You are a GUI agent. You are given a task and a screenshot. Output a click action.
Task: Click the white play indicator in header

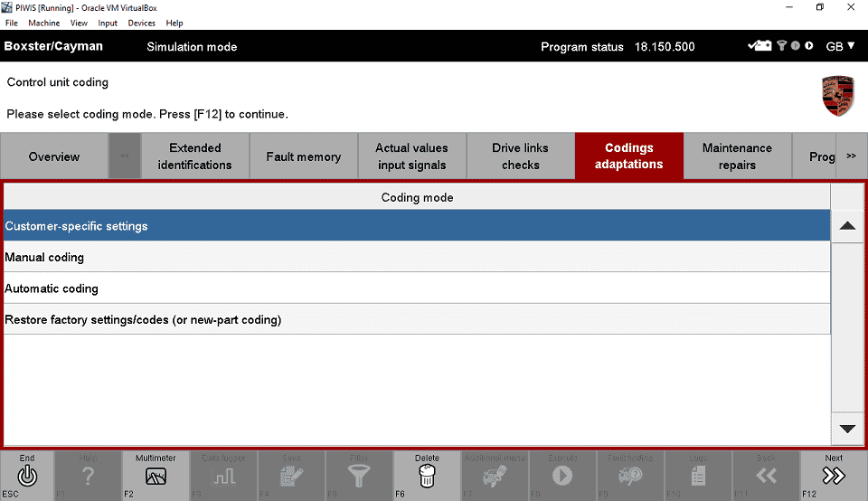click(808, 46)
